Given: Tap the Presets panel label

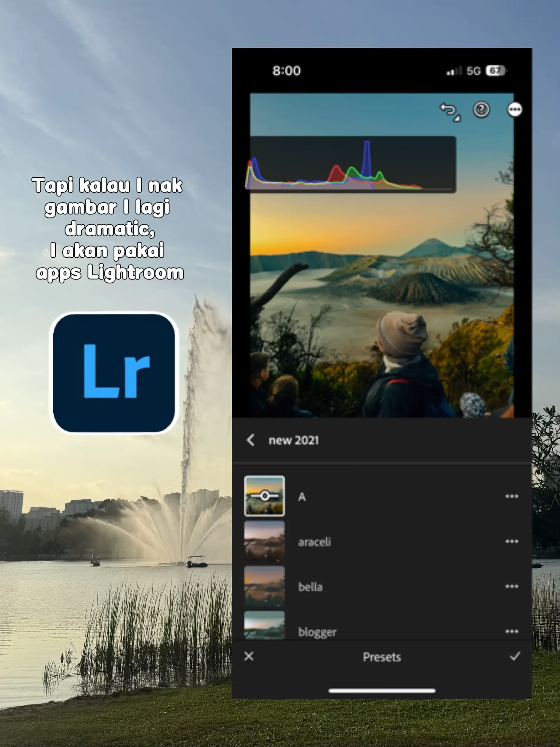Looking at the screenshot, I should coord(382,657).
